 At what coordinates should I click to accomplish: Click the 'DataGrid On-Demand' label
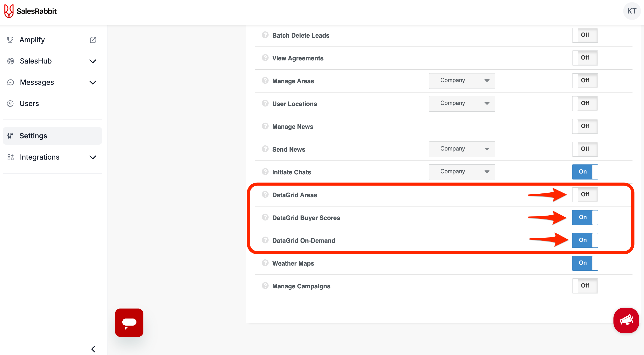[304, 241]
